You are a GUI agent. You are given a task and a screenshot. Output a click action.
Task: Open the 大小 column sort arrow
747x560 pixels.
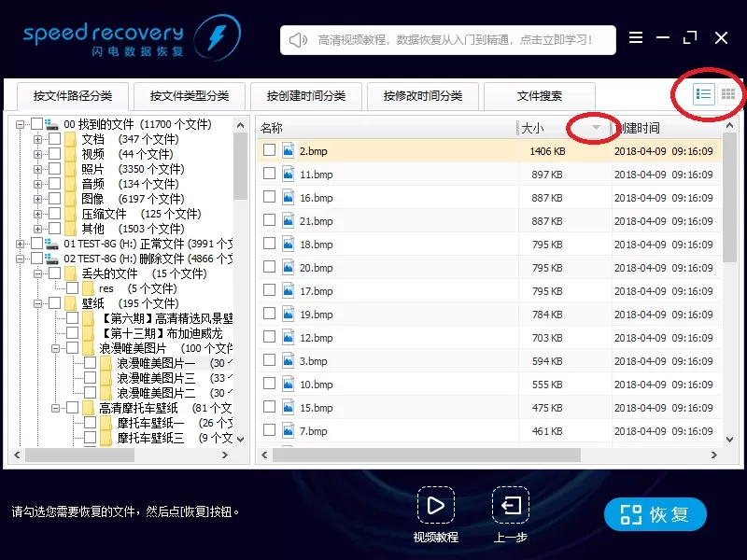[x=596, y=127]
